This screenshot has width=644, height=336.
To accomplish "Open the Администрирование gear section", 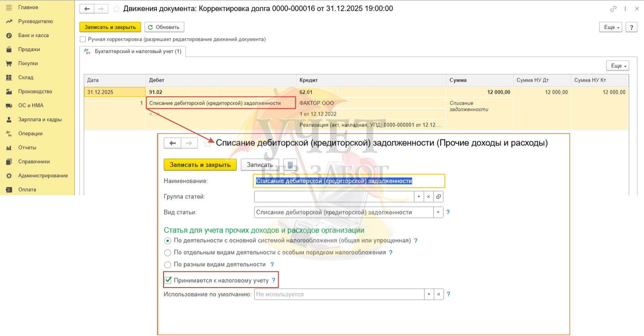I will point(43,175).
